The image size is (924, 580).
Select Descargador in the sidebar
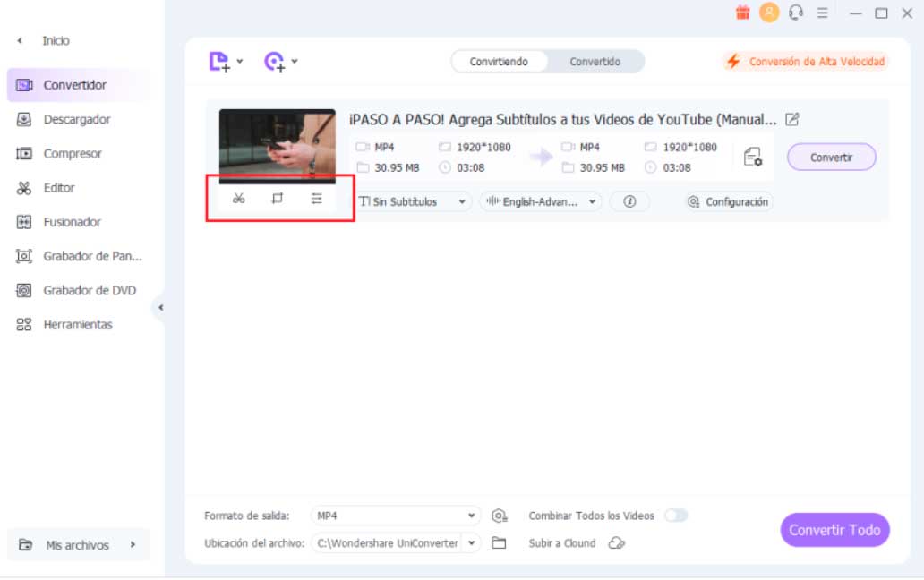coord(77,119)
